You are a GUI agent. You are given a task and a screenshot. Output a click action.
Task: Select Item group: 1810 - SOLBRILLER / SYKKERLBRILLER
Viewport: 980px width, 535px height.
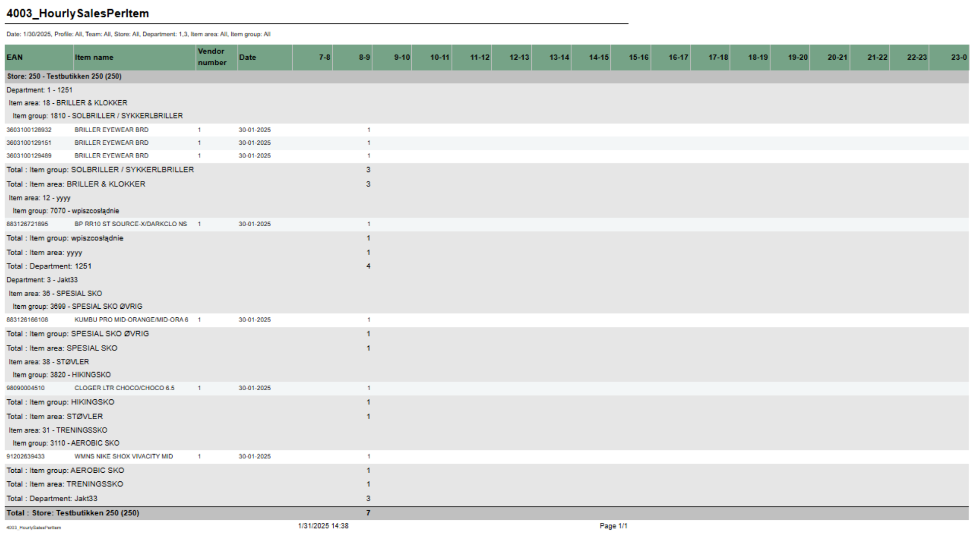click(x=97, y=116)
